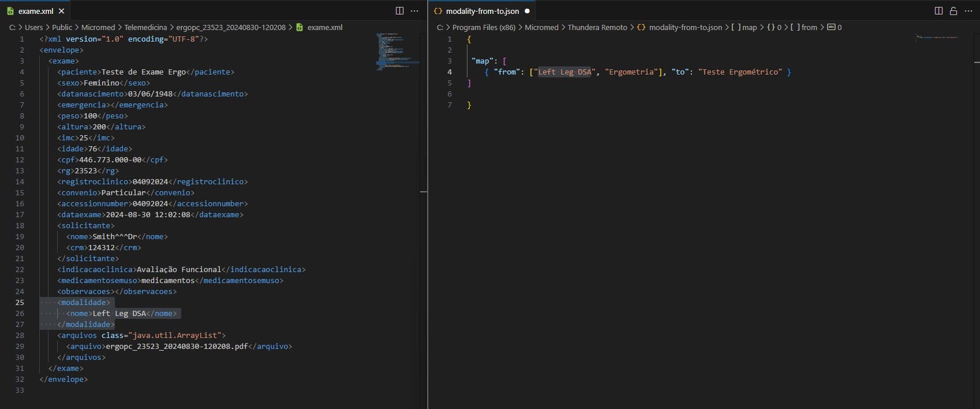Viewport: 980px width, 409px height.
Task: Open the map breadcrumb symbol dropdown
Action: 749,27
